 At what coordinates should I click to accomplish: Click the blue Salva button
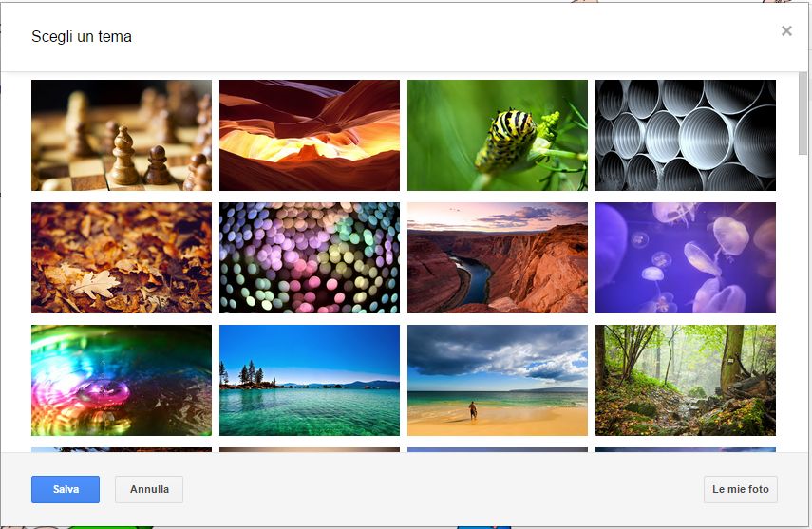click(66, 489)
